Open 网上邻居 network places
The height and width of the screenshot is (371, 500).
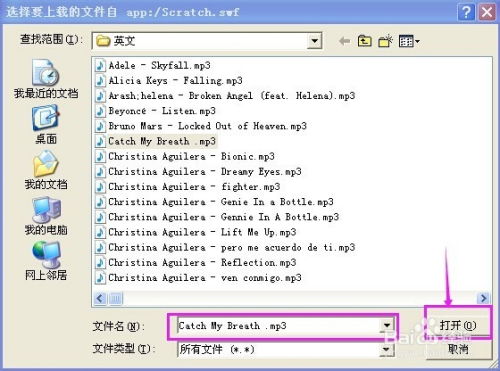46,261
